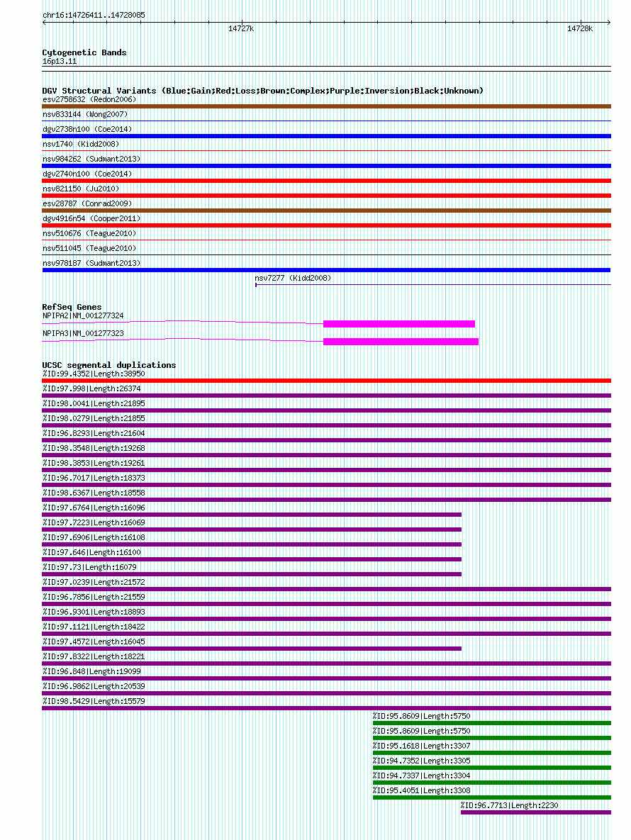Click duplication label %ID:98.0279|Length:21855

[94, 418]
